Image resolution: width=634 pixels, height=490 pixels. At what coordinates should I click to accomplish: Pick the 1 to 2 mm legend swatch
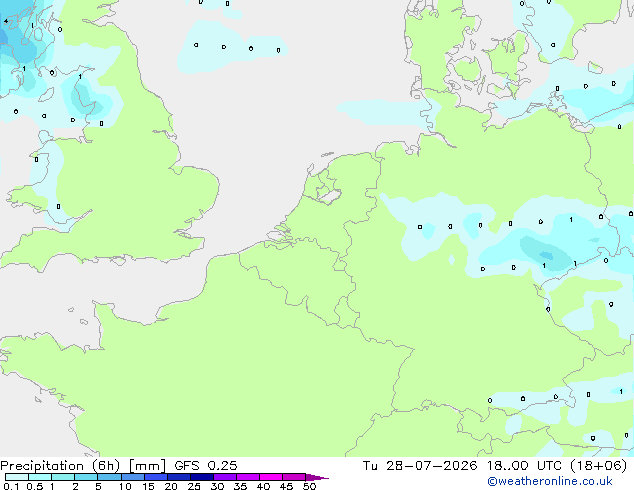pyautogui.click(x=63, y=477)
